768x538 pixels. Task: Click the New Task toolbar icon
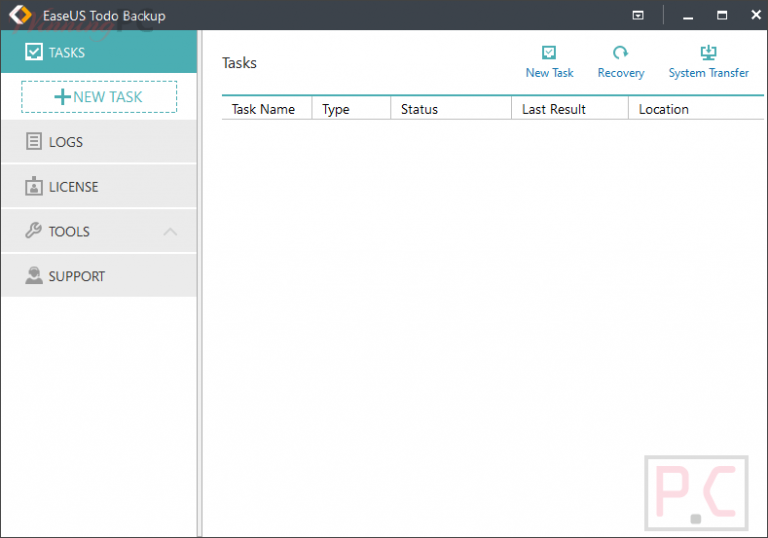(549, 52)
